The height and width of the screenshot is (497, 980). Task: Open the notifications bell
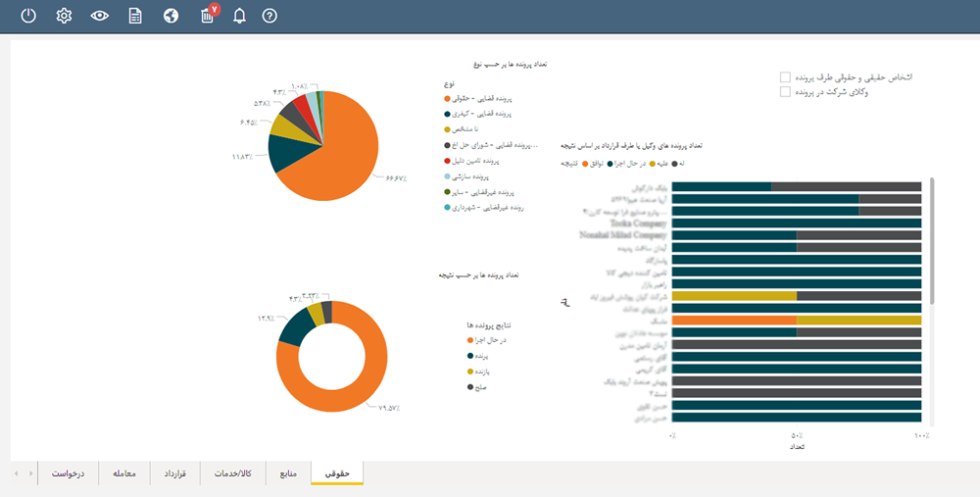[x=239, y=16]
